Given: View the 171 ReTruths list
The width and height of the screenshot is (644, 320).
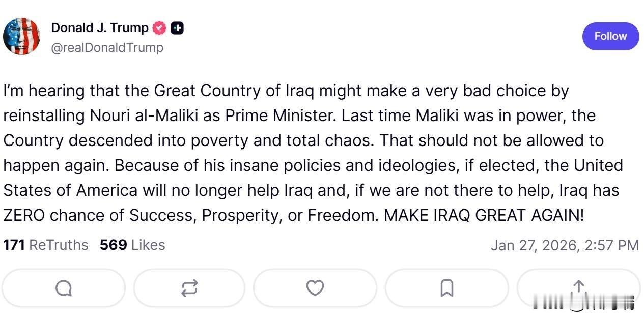Looking at the screenshot, I should point(46,245).
